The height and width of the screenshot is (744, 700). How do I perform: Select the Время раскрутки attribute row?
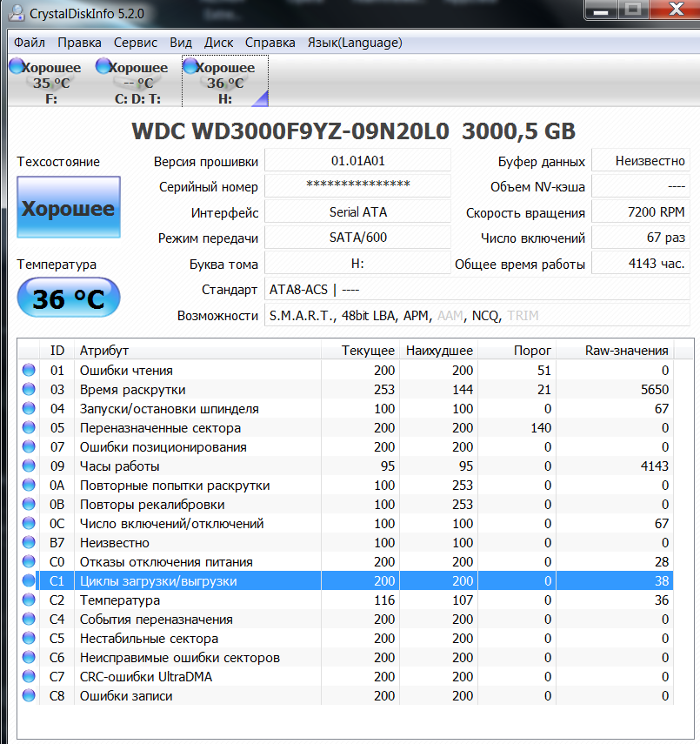346,389
